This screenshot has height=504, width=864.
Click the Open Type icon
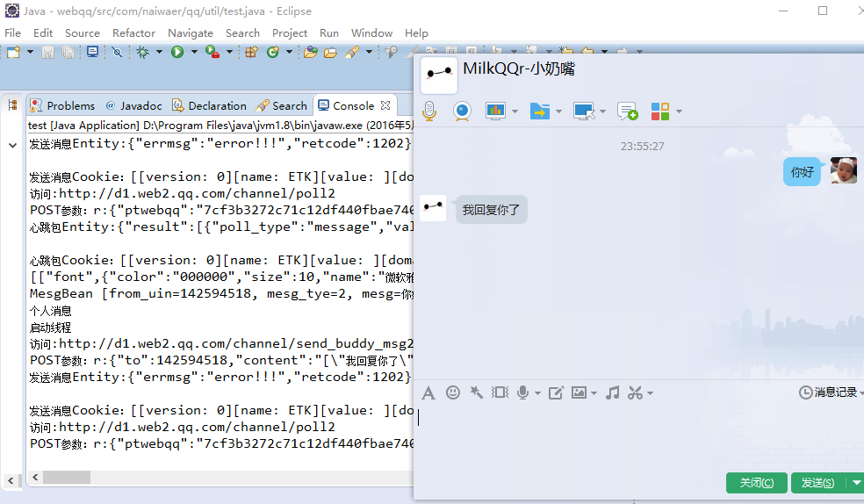(x=311, y=52)
